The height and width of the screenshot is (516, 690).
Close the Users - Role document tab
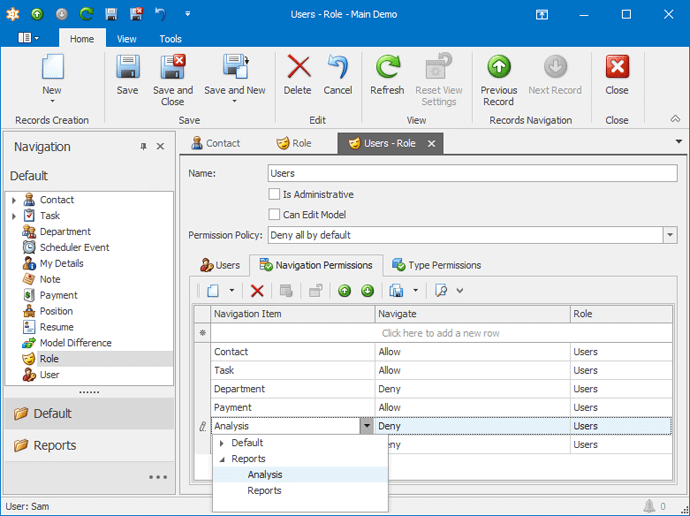click(432, 144)
